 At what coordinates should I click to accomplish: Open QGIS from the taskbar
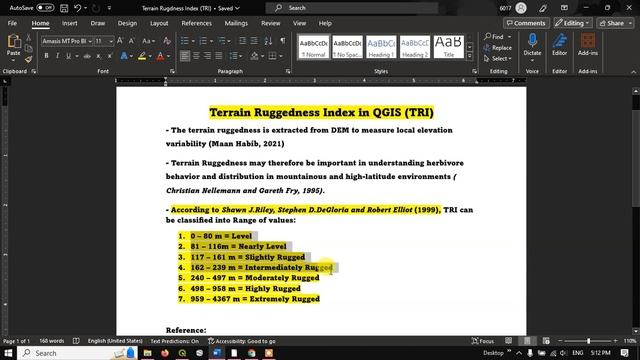coord(182,353)
